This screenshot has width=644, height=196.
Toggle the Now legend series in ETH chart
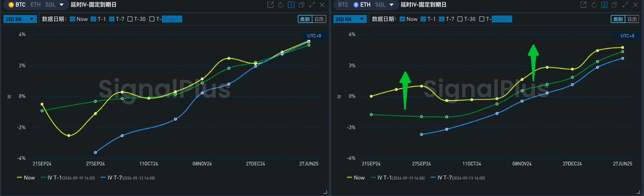coord(356,177)
